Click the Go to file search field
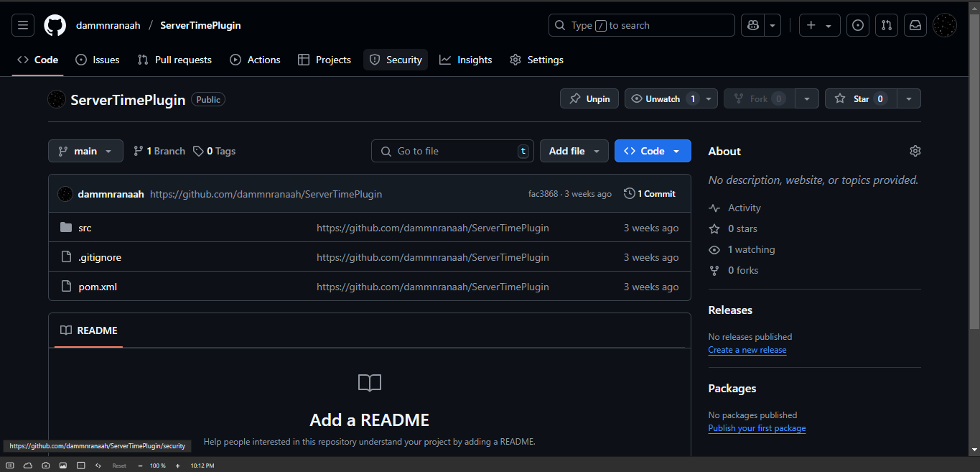This screenshot has height=472, width=980. 452,151
